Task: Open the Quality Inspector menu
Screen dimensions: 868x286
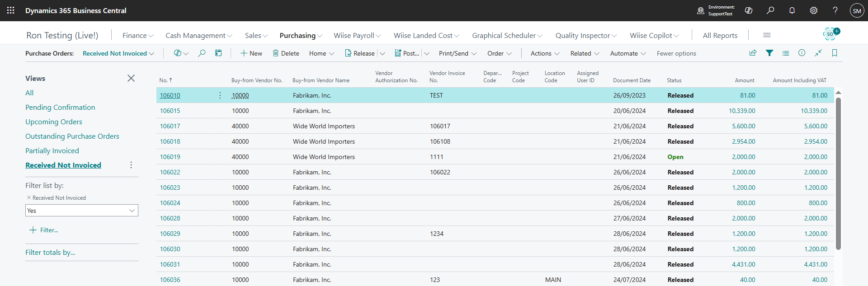Action: tap(586, 35)
